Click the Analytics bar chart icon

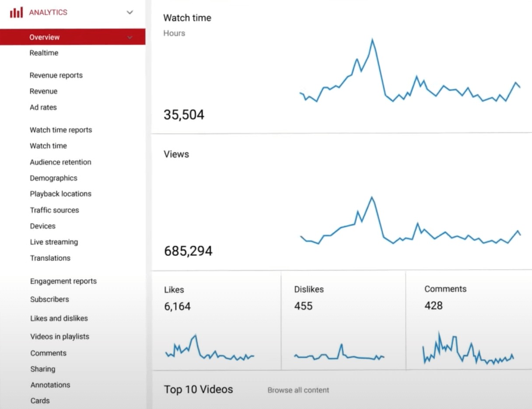click(x=16, y=12)
